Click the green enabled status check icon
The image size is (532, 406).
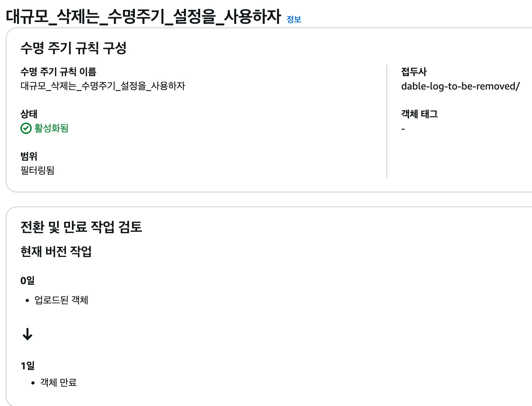(26, 128)
